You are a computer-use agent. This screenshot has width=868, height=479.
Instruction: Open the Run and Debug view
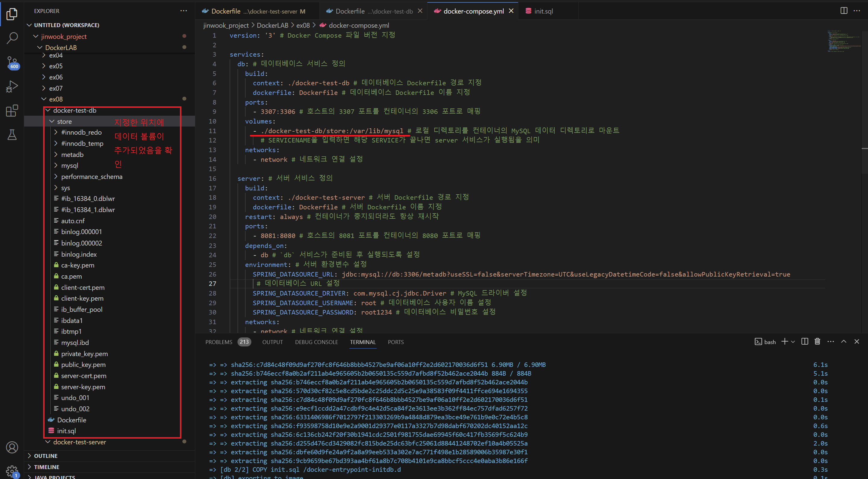click(x=12, y=86)
